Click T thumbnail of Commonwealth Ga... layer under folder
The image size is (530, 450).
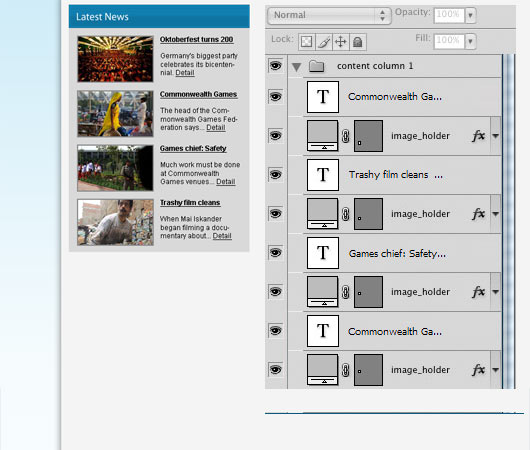click(x=323, y=97)
